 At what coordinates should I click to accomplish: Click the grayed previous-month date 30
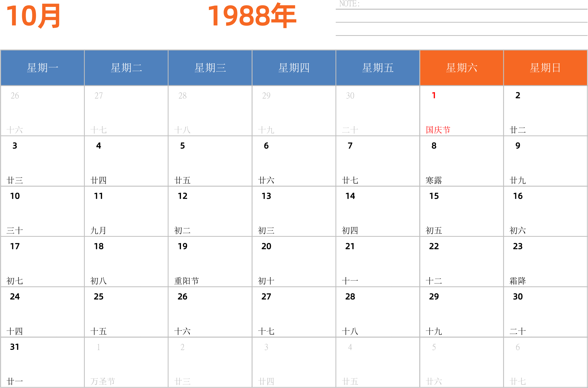point(350,96)
